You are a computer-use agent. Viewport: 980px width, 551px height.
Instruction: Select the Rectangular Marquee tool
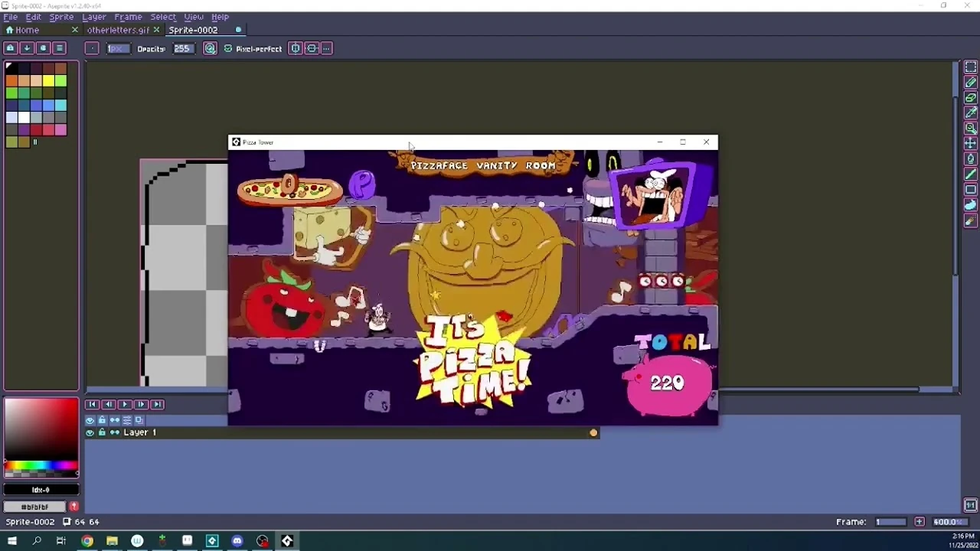971,67
